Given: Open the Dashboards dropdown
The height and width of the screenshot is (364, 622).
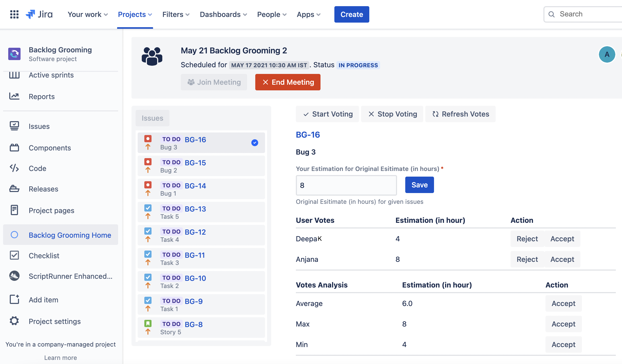Looking at the screenshot, I should pos(223,14).
